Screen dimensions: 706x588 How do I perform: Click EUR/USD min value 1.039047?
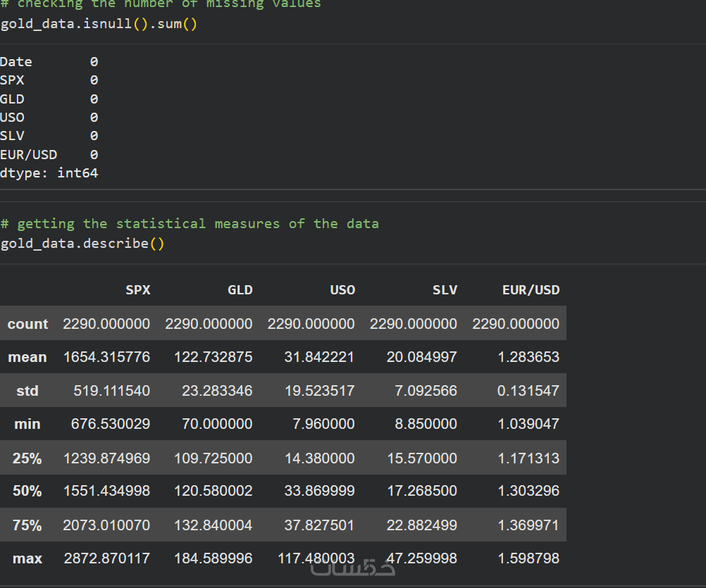pos(528,424)
